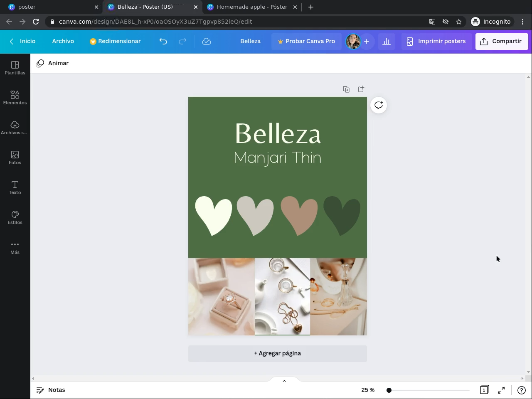
Task: Select the perfume bottle and mirror photo
Action: coord(339,297)
